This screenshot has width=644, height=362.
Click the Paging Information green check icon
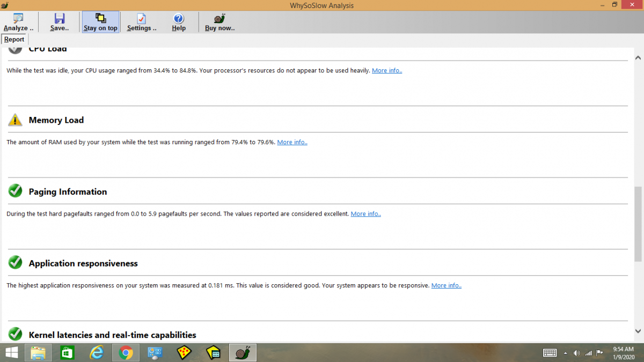pos(16,190)
